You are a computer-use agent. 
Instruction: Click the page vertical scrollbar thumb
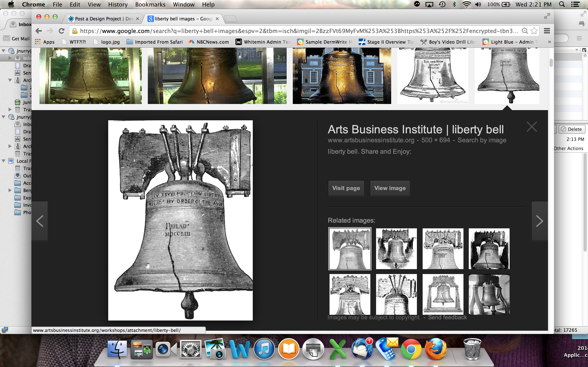(551, 63)
